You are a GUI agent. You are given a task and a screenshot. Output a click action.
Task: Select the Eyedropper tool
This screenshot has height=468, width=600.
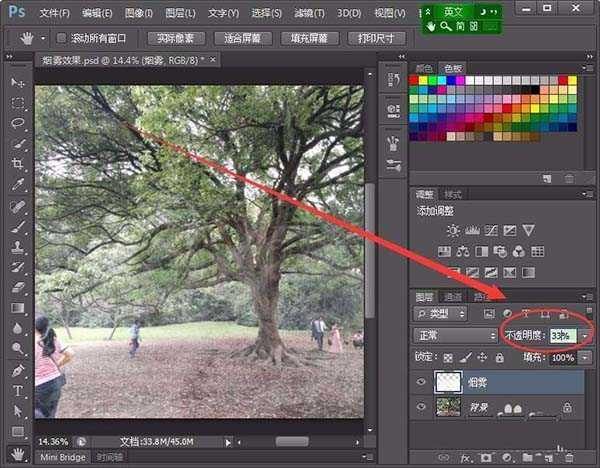click(17, 185)
